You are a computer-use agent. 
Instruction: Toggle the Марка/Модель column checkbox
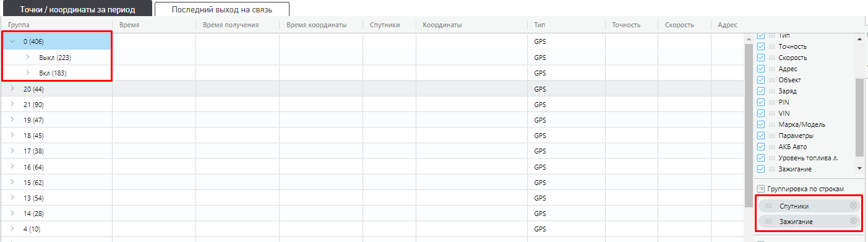(x=761, y=124)
